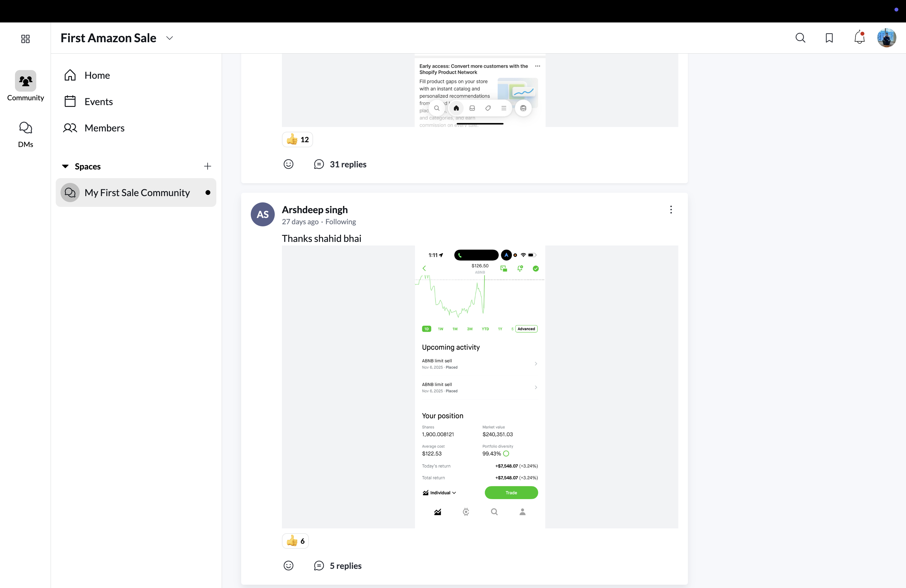Open comments icon beside 5 replies
Screen dimensions: 906x588
tap(319, 566)
